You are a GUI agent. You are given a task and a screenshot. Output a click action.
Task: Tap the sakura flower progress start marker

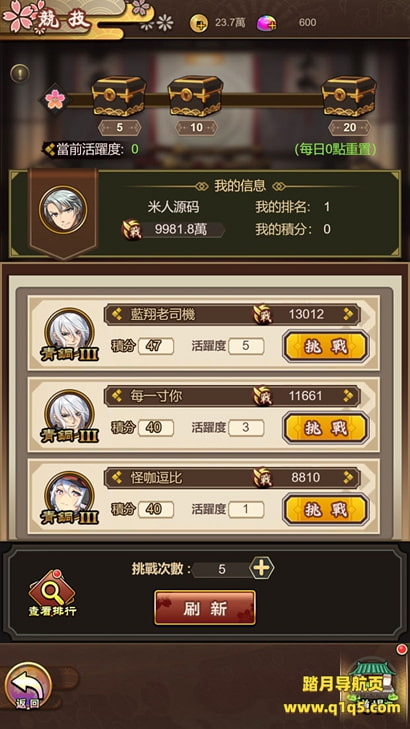point(55,99)
